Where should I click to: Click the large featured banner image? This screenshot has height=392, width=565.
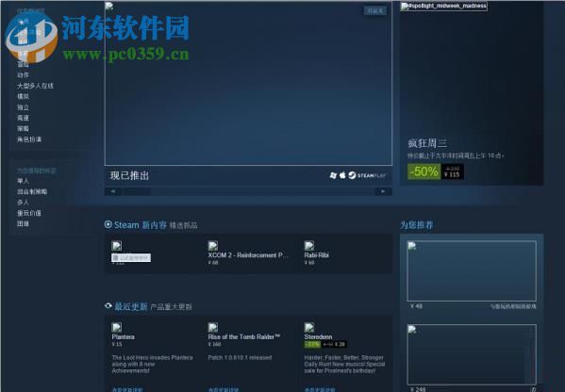(248, 84)
